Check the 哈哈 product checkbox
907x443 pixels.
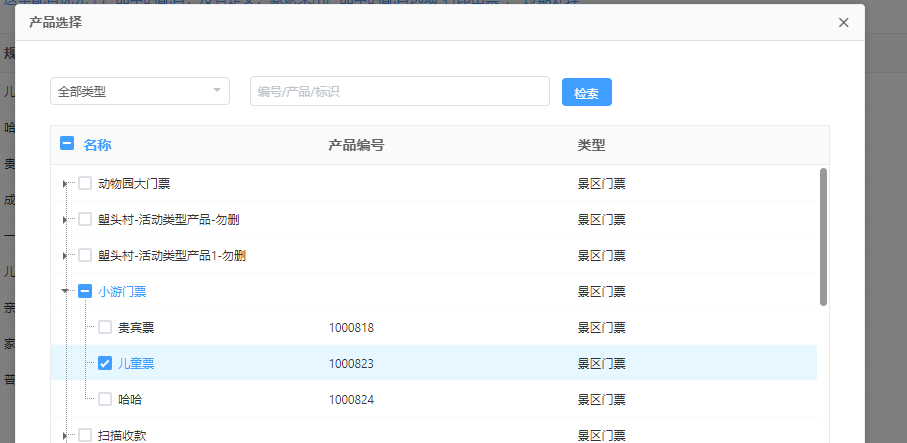[105, 399]
